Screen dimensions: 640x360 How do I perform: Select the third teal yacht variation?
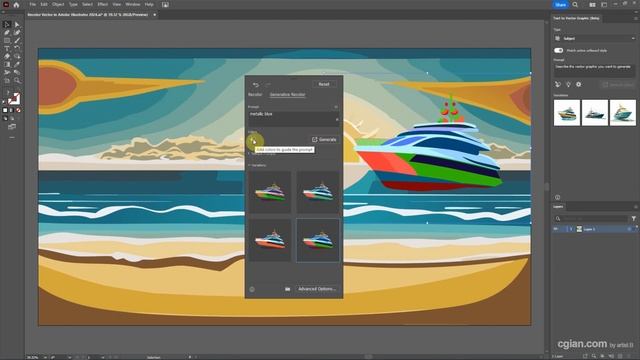(x=623, y=113)
